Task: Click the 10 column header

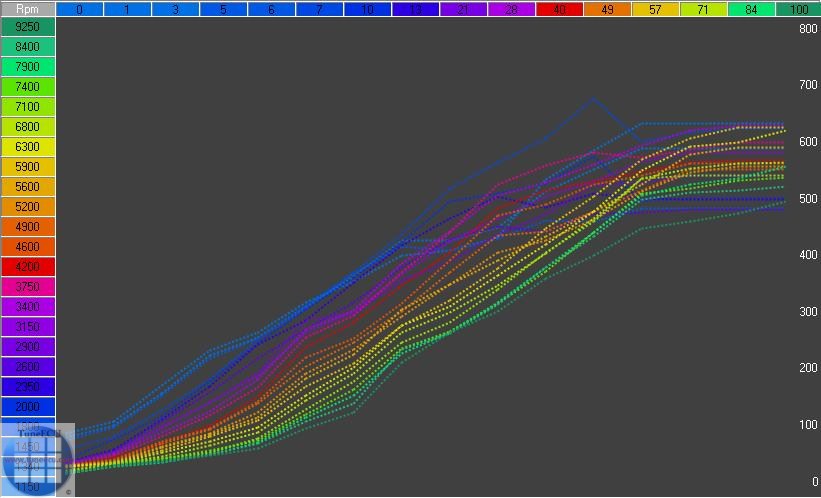Action: tap(368, 9)
